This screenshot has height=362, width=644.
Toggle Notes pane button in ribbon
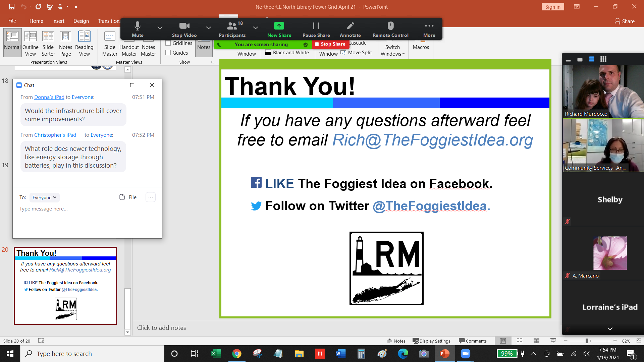(x=204, y=47)
